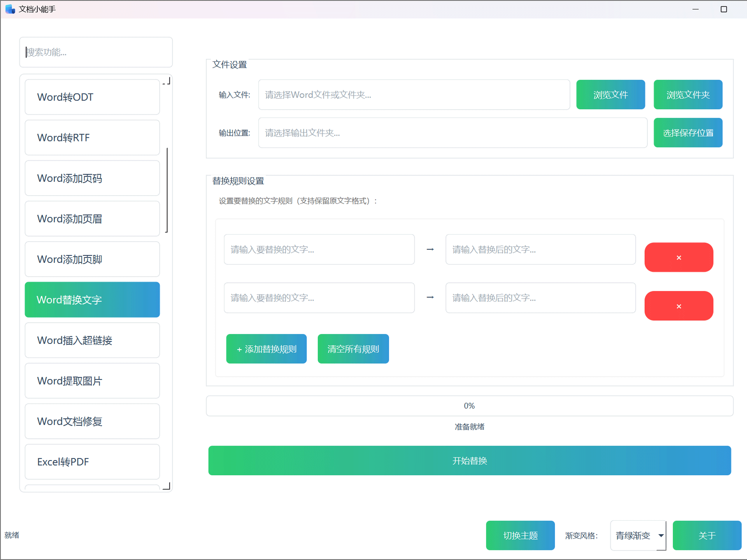Focus the 搜索功能 search field
747x560 pixels.
pos(96,52)
